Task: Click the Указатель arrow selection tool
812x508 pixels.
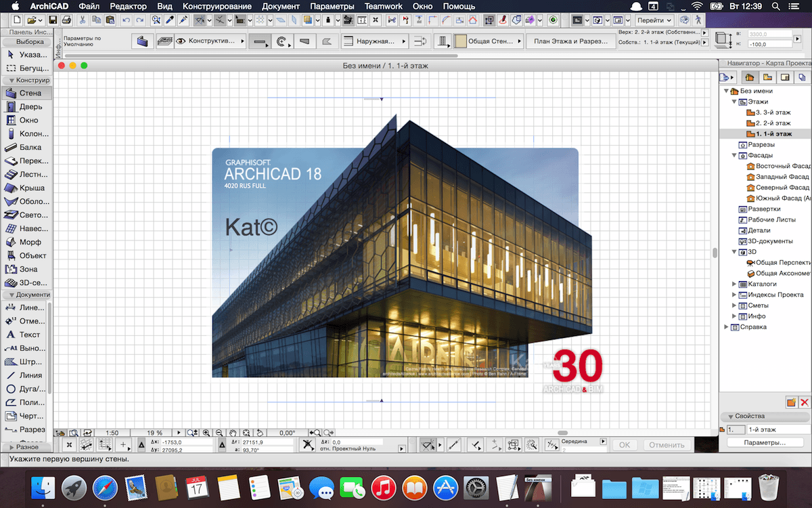Action: coord(26,54)
